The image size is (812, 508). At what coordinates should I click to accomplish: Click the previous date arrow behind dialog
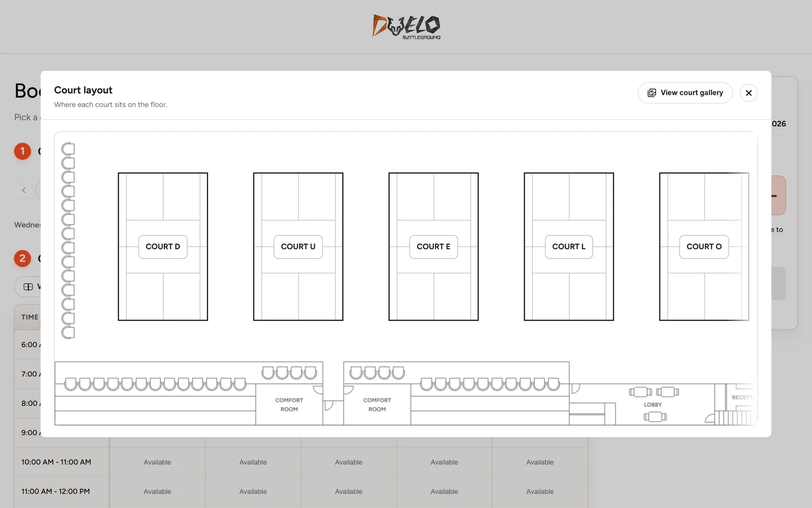click(24, 190)
